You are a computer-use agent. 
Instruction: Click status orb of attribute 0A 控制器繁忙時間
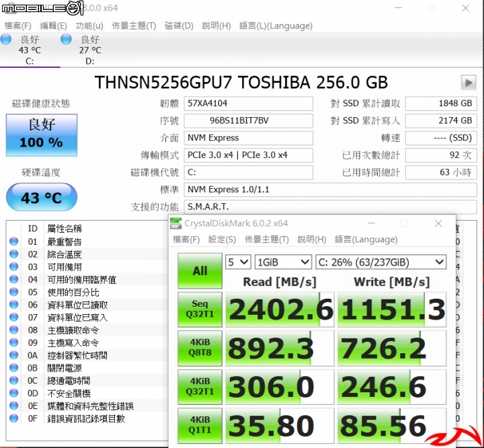[x=14, y=355]
